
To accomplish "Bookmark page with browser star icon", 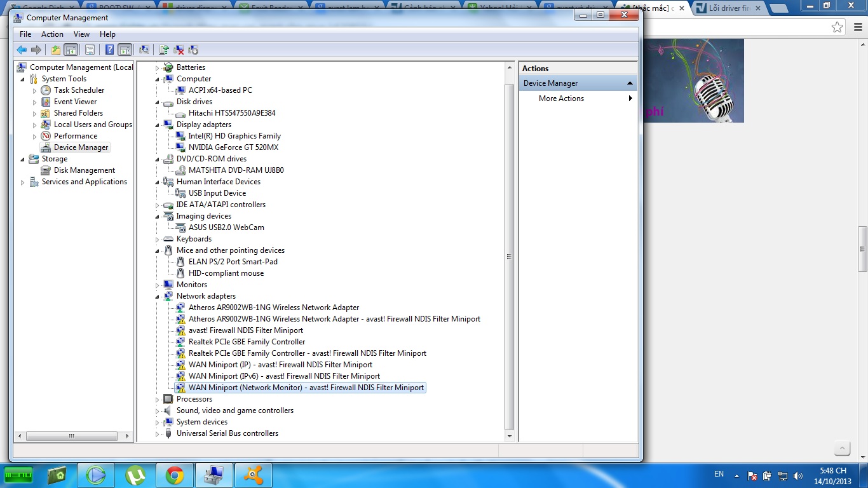I will 837,27.
